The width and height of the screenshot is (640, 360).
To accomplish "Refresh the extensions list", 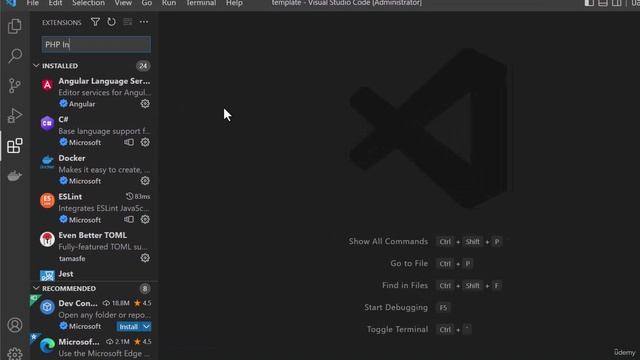I will click(111, 22).
